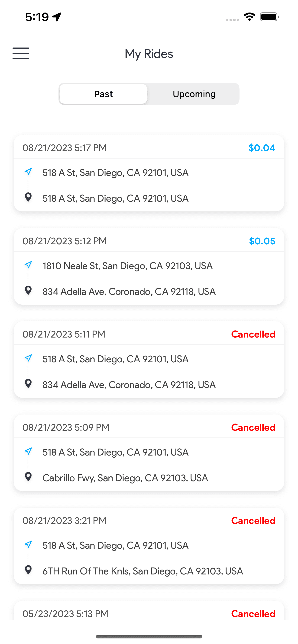Switch to the Upcoming rides tab

194,94
